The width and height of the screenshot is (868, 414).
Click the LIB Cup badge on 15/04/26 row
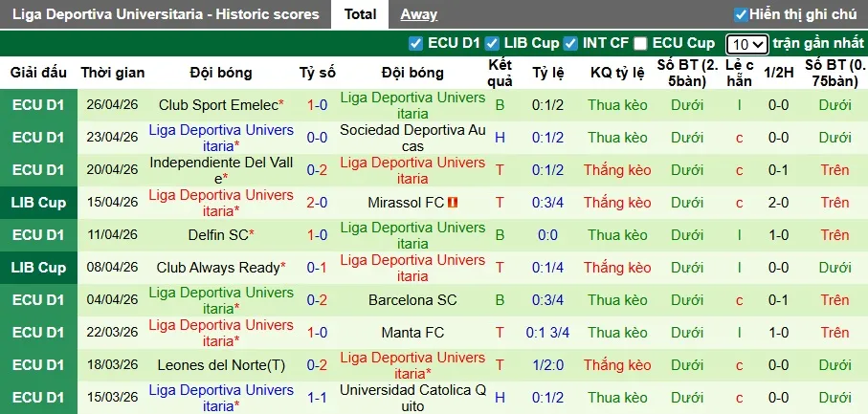(x=38, y=203)
